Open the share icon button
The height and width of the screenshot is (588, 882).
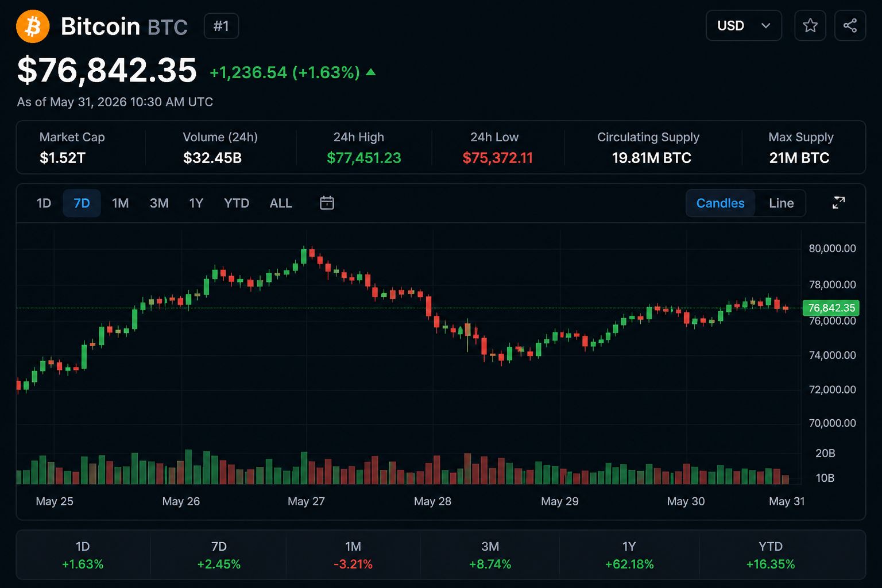(850, 26)
